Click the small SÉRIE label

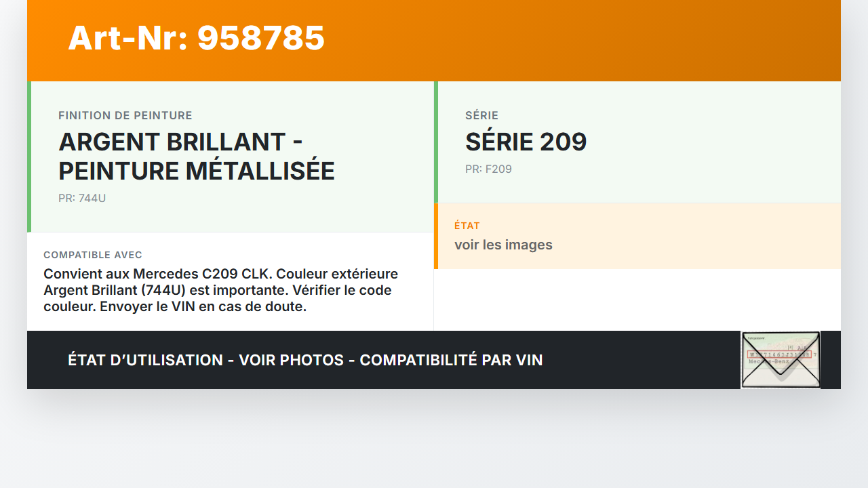click(x=481, y=116)
